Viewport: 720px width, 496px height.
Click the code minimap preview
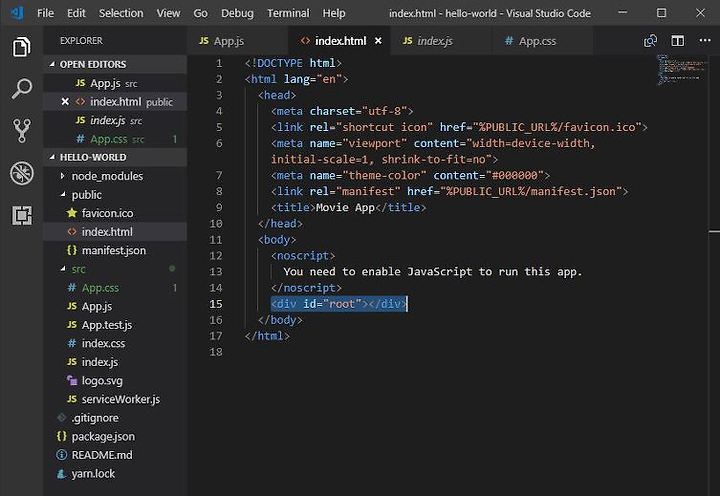coord(681,70)
